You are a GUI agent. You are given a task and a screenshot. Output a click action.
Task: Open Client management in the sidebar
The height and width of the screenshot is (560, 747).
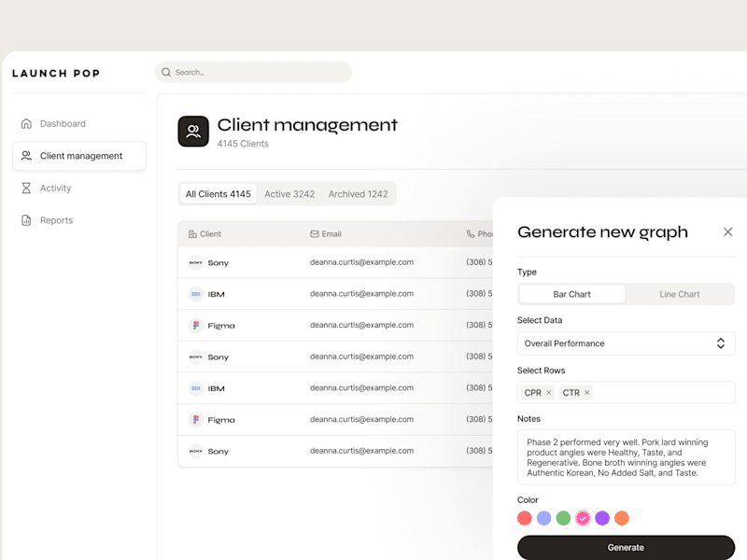pyautogui.click(x=79, y=156)
